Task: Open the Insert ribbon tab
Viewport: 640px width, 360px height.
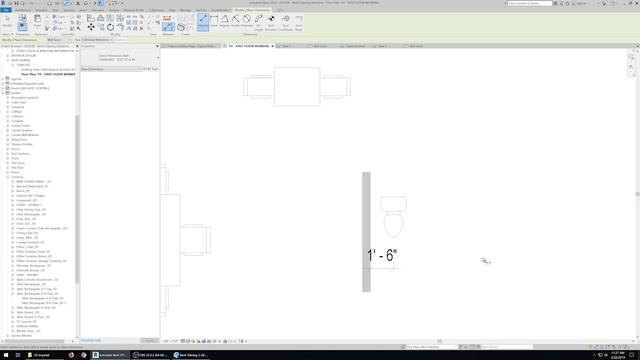Action: [83, 10]
